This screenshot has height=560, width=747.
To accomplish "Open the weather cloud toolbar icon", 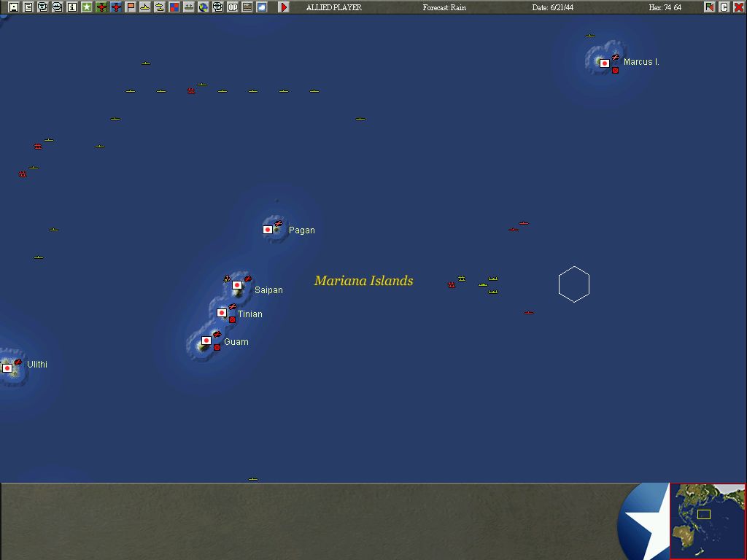I will pos(262,7).
